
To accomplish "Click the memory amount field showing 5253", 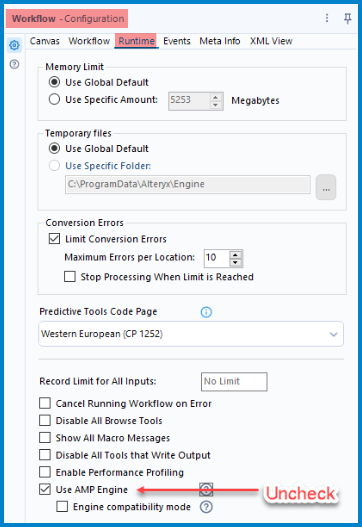I will [189, 100].
